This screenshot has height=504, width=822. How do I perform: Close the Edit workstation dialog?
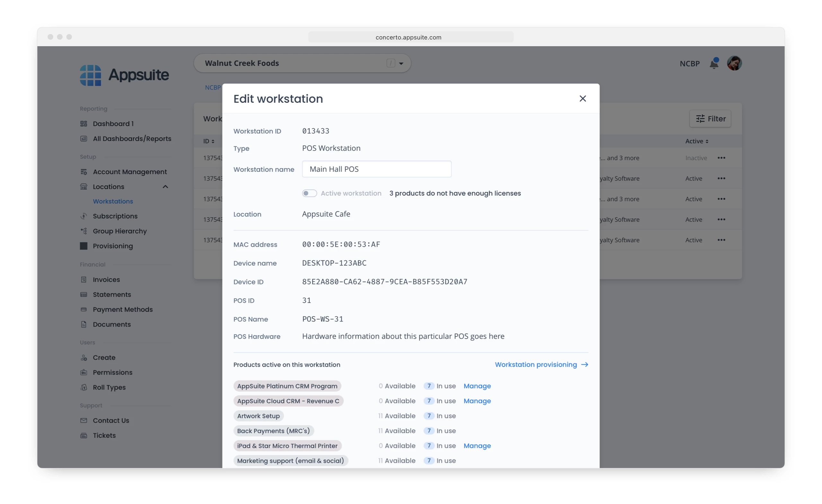[582, 99]
